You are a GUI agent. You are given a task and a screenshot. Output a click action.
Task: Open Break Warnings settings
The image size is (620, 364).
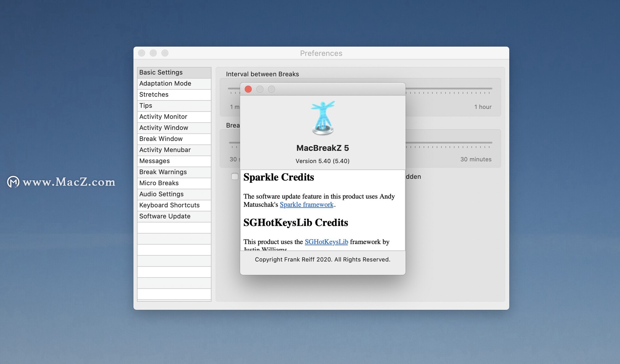[x=174, y=172]
